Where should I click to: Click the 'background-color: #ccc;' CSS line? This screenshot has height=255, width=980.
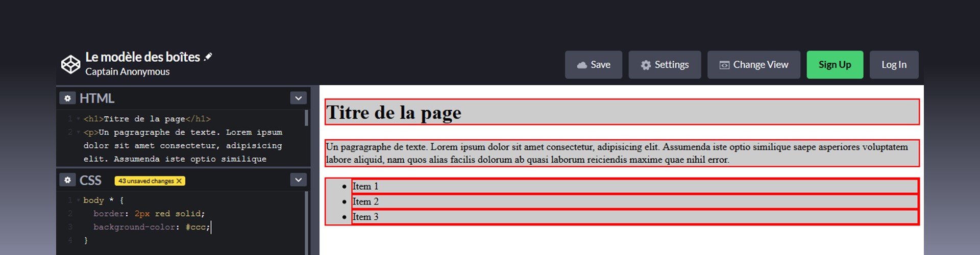click(152, 227)
